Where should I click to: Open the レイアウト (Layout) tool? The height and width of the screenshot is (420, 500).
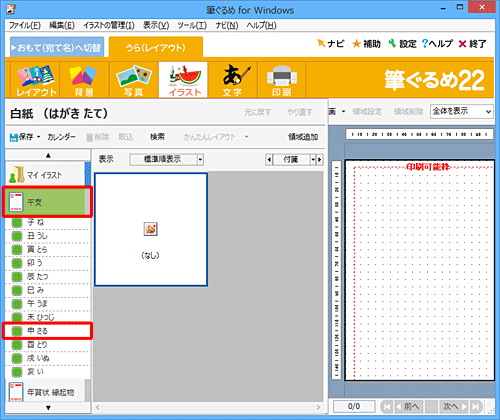point(35,80)
